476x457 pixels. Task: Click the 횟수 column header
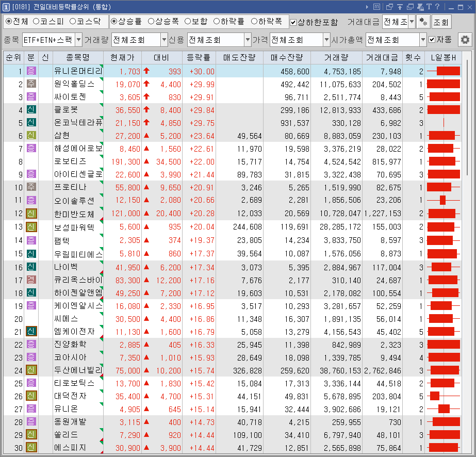[x=413, y=57]
